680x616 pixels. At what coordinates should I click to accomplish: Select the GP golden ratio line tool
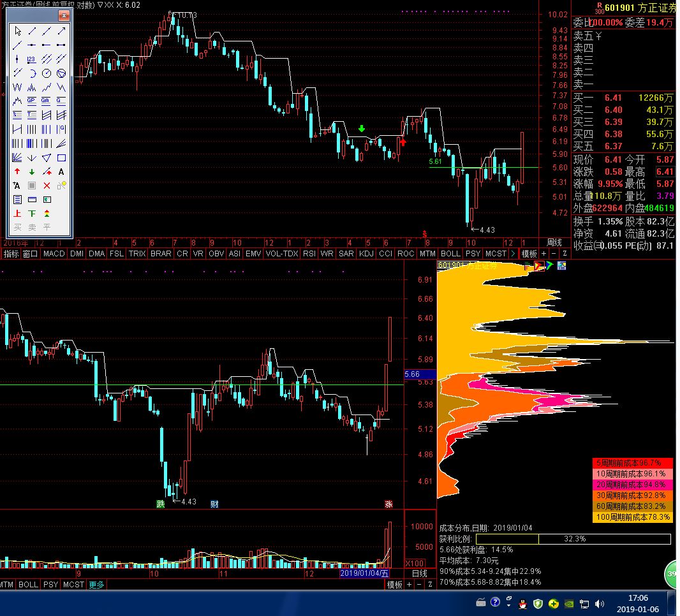[32, 101]
